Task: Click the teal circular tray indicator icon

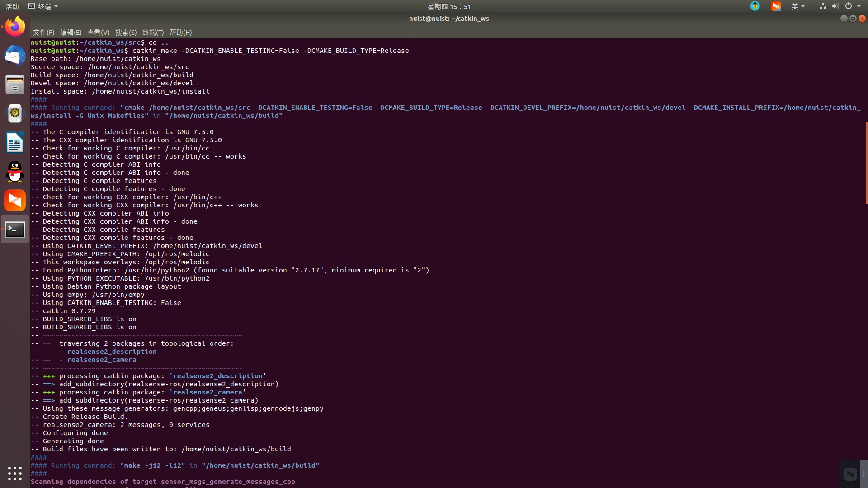Action: tap(755, 6)
